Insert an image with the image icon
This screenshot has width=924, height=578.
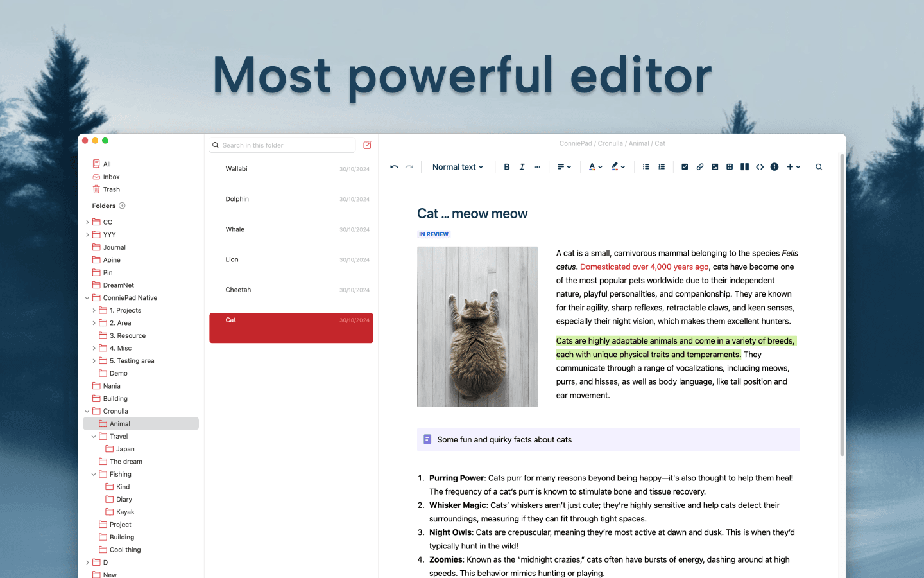715,167
